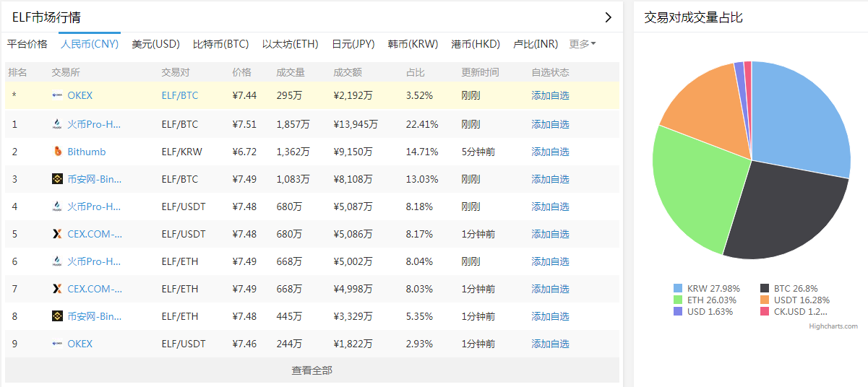Click Huobi Pro logo in rank 1 row
The height and width of the screenshot is (387, 868).
click(x=57, y=124)
